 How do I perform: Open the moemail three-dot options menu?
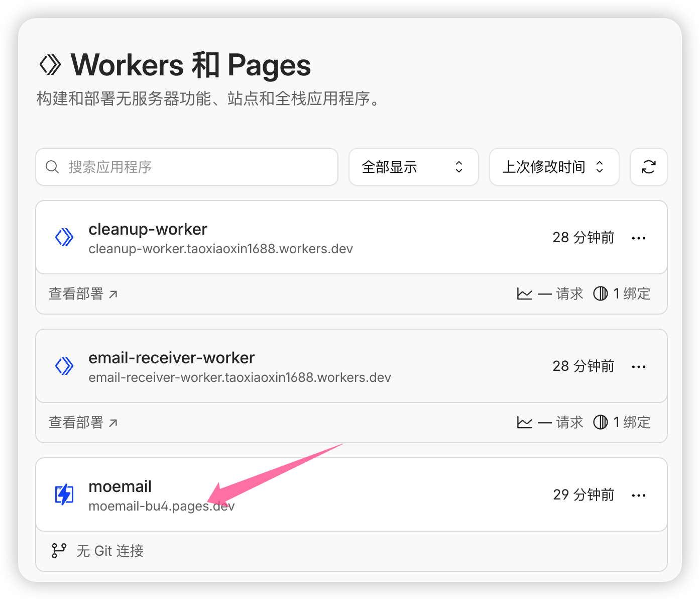pyautogui.click(x=638, y=495)
